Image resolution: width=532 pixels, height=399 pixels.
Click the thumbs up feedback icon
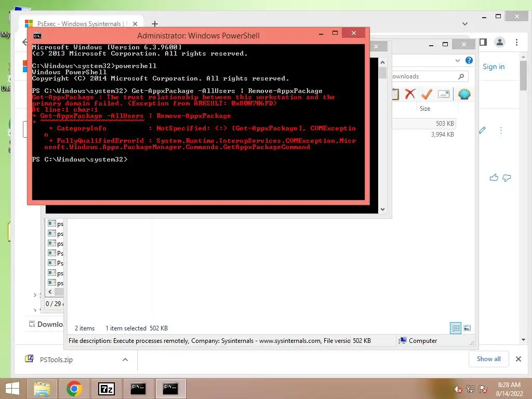pos(494,178)
